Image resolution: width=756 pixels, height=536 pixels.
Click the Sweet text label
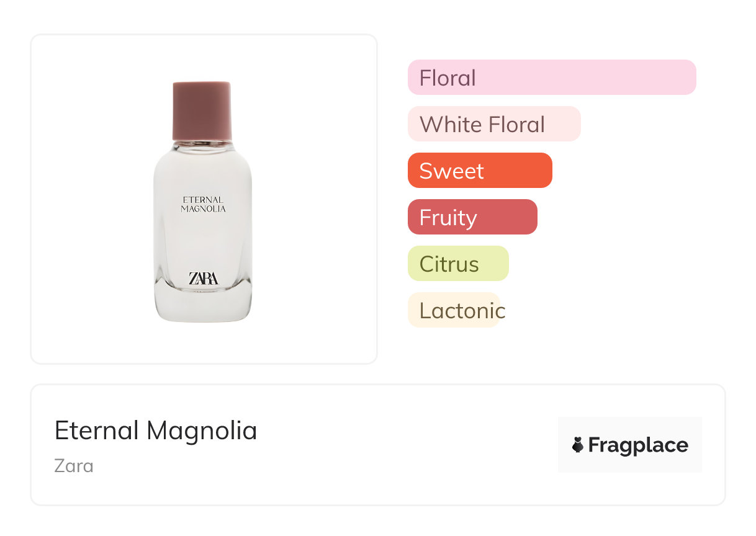click(x=451, y=171)
